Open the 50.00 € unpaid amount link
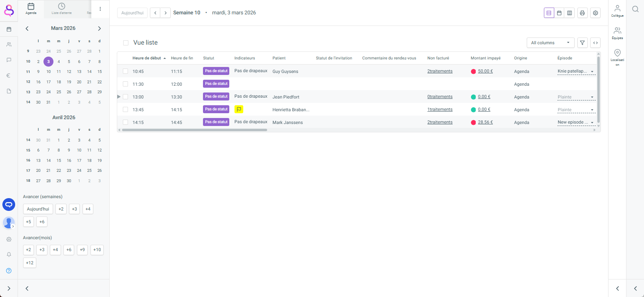 tap(485, 71)
